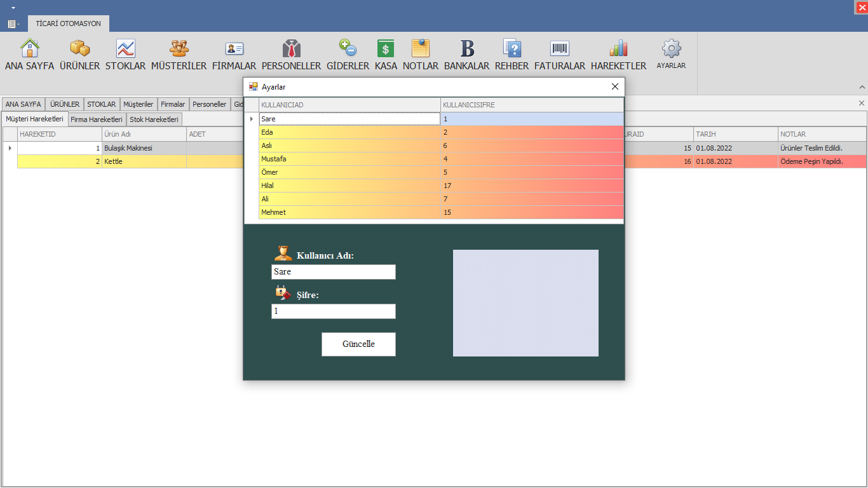Open the KASA dollar icon
The height and width of the screenshot is (488, 868).
386,48
